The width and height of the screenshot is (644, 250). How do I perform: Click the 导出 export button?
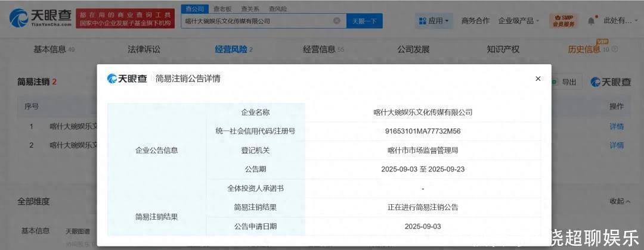[x=563, y=82]
